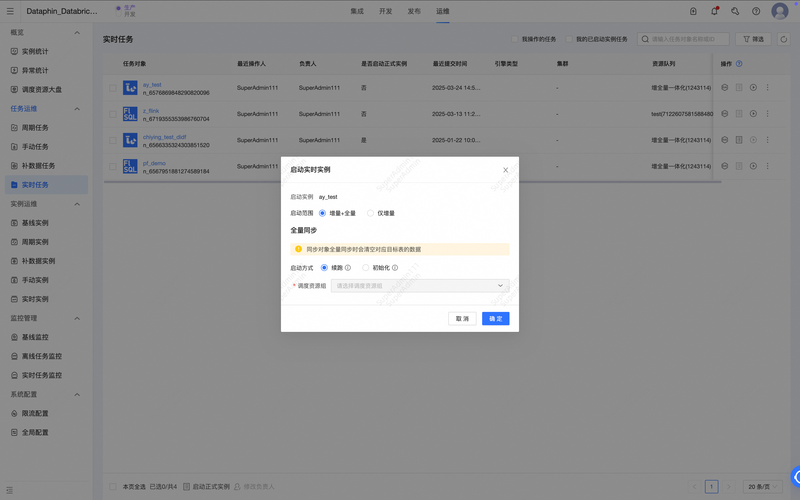Click the first action icon in chiying_test_didf row
Viewport: 800px width, 500px height.
tap(724, 140)
